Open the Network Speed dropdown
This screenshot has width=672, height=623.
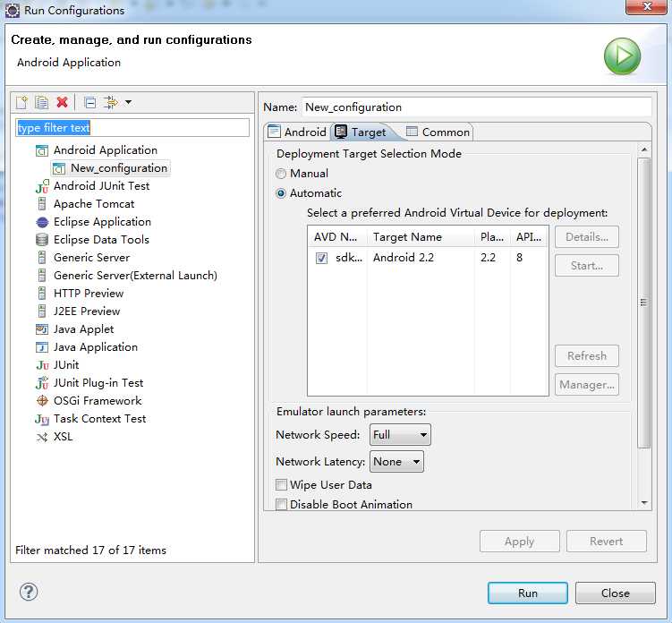[x=400, y=435]
